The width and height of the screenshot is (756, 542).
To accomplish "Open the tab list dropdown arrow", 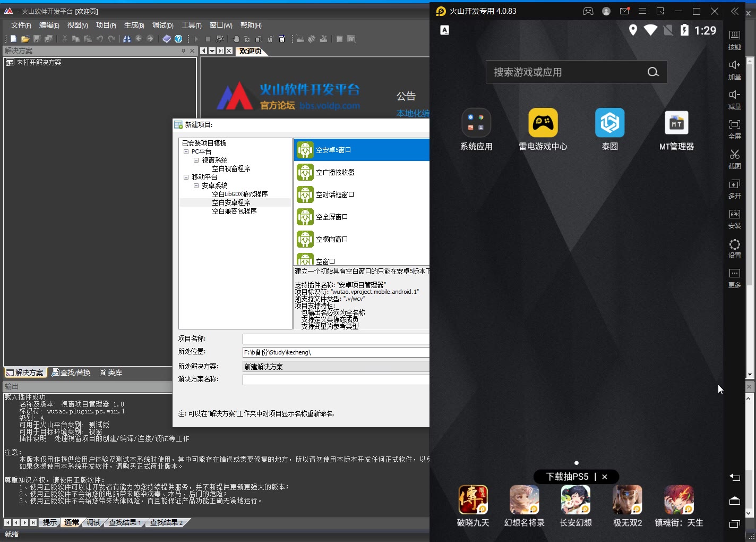I will coord(212,51).
